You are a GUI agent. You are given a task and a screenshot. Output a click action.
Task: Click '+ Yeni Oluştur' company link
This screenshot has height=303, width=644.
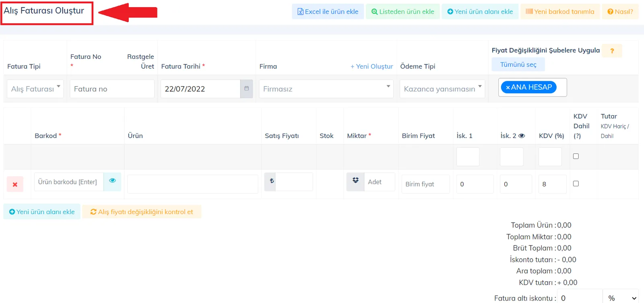coord(372,66)
